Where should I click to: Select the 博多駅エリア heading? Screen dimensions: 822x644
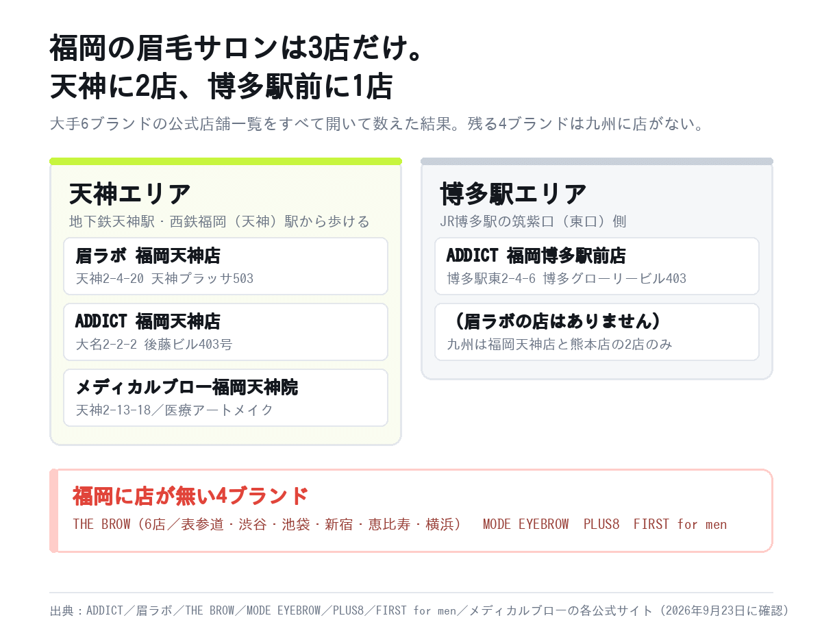(x=513, y=194)
